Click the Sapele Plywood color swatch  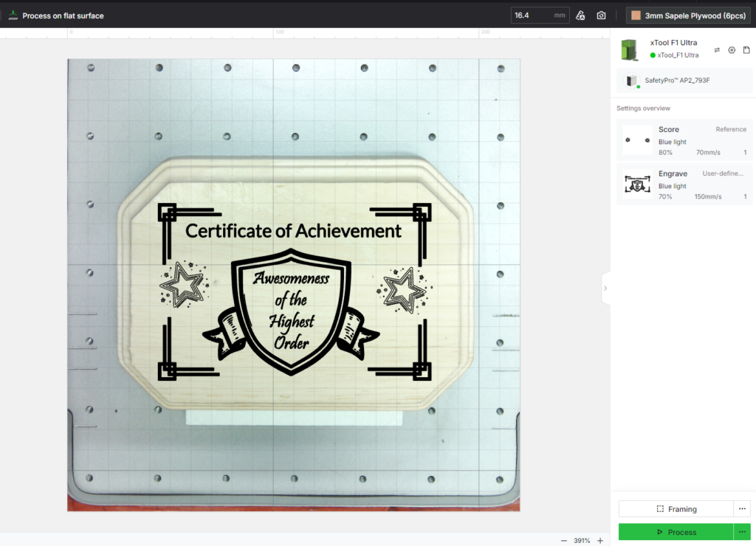636,15
